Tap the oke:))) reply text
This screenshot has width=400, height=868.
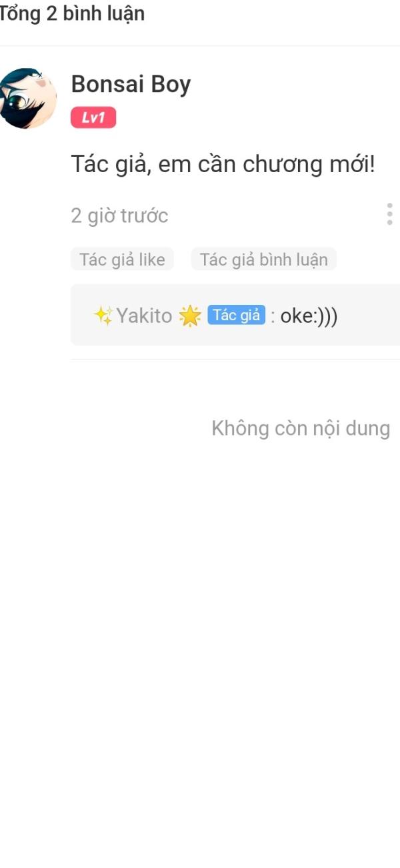tap(309, 316)
